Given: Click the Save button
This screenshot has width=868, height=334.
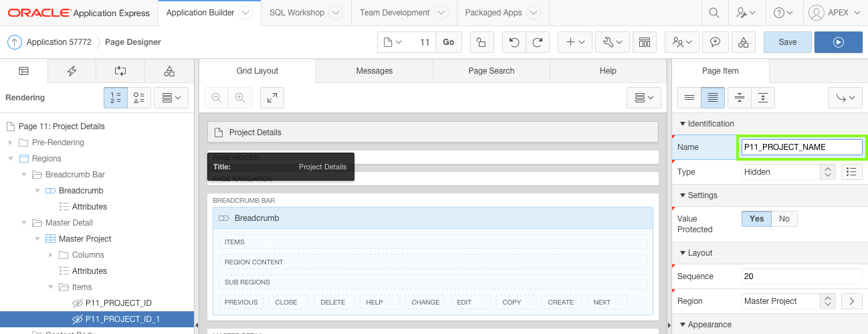Looking at the screenshot, I should coord(787,42).
